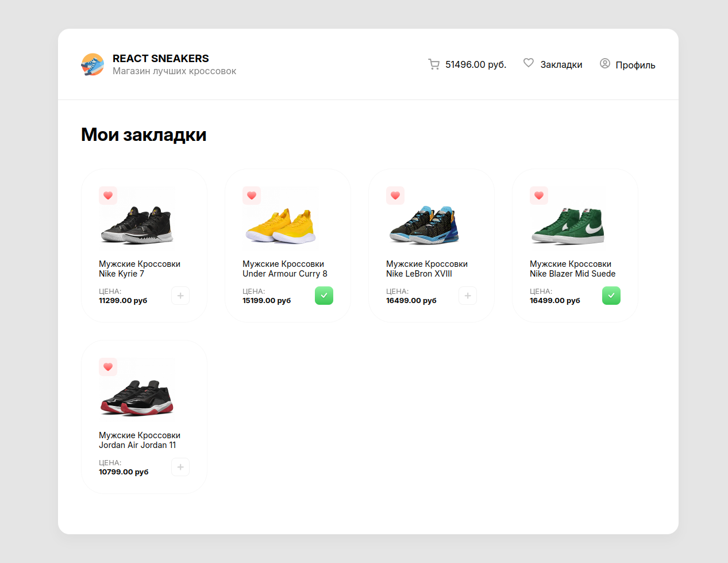The width and height of the screenshot is (728, 563).
Task: Open the shopping cart icon
Action: [x=434, y=64]
